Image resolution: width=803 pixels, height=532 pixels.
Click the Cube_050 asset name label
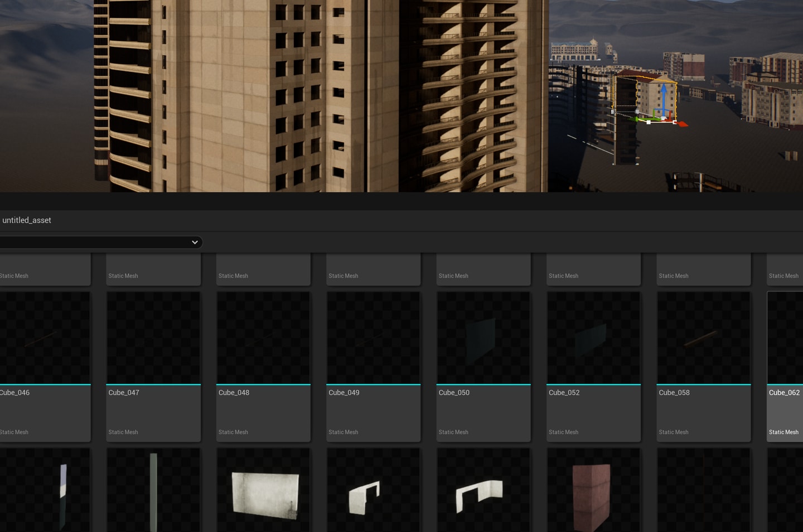(454, 393)
